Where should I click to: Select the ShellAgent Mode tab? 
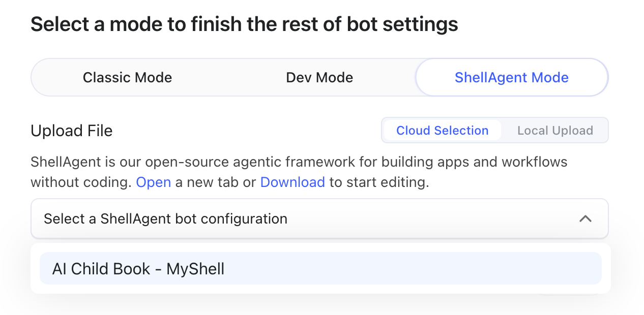[x=511, y=78]
